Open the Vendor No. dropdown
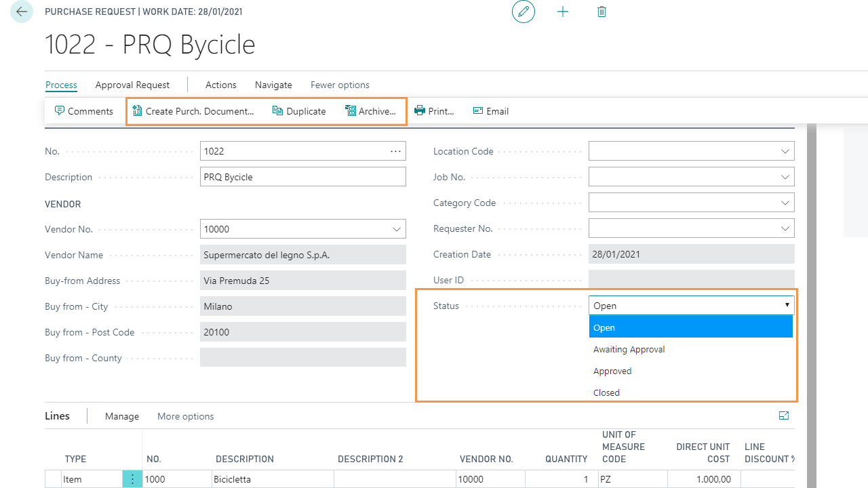This screenshot has height=488, width=868. click(397, 229)
